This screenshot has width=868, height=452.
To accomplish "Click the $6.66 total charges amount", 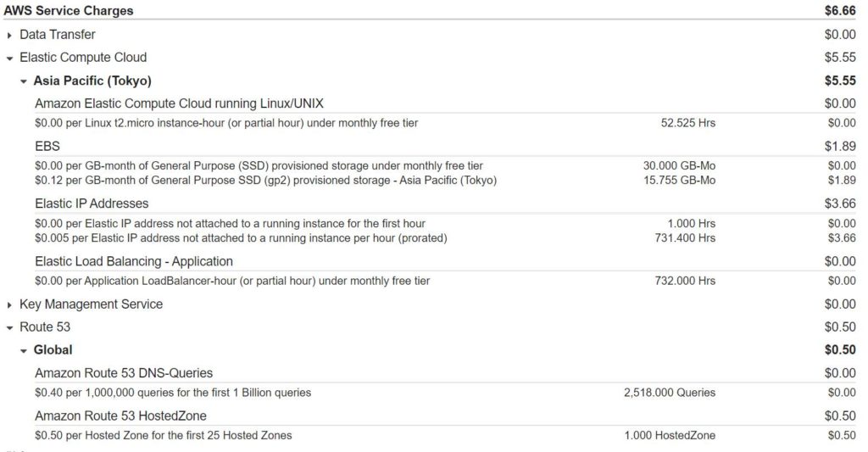I will 840,11.
